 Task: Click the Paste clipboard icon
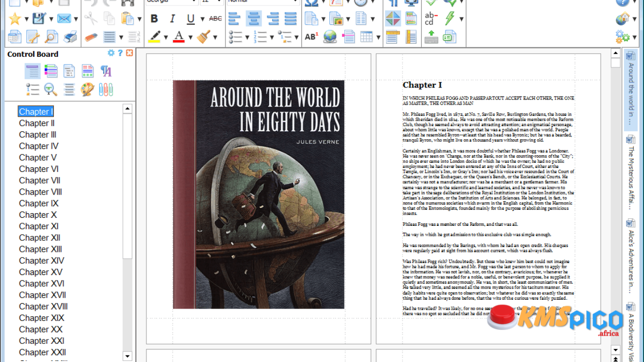(x=128, y=19)
